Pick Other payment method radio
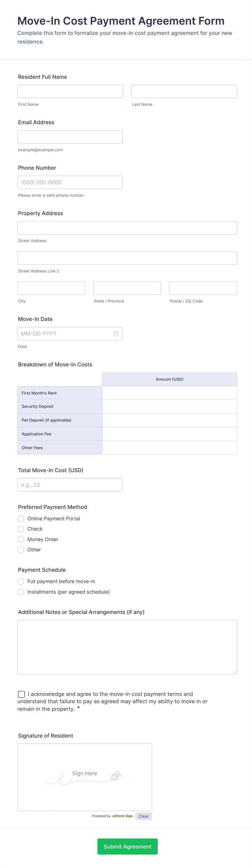The height and width of the screenshot is (868, 252). [21, 550]
